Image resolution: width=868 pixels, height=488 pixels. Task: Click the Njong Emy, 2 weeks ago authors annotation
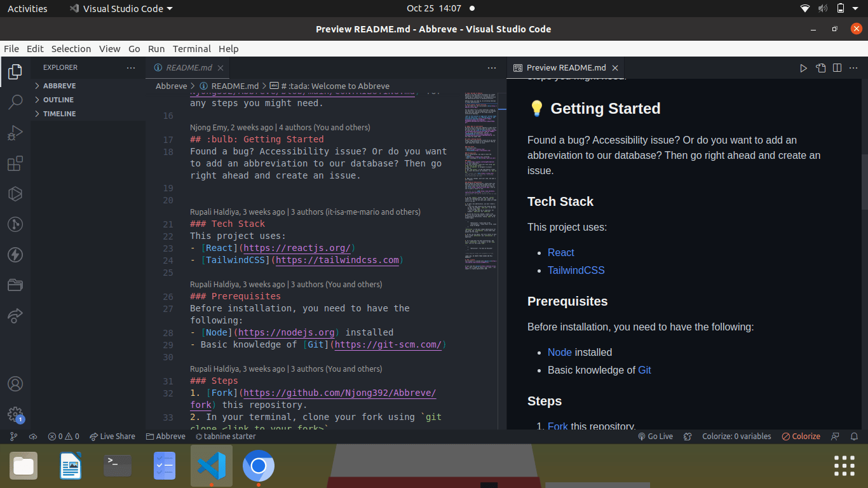click(x=280, y=128)
